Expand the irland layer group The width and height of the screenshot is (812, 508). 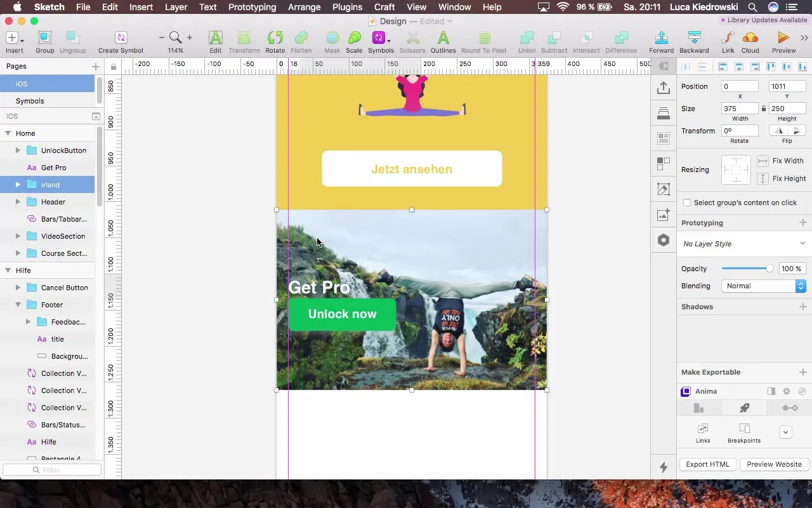point(18,185)
